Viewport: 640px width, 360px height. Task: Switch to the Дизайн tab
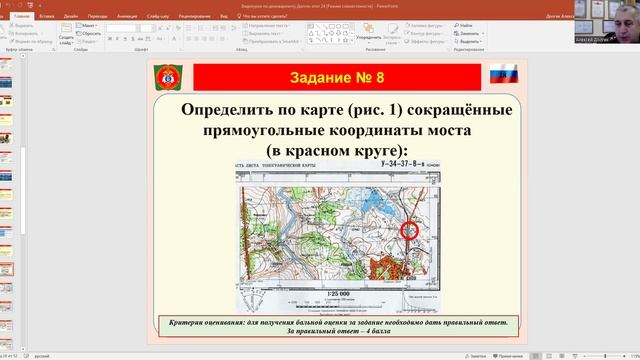[71, 16]
